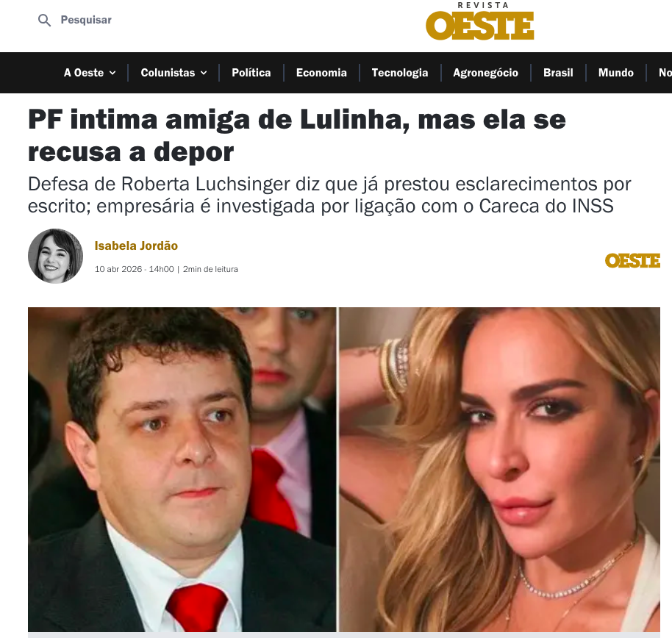
Task: Go to the Economia section
Action: [321, 73]
